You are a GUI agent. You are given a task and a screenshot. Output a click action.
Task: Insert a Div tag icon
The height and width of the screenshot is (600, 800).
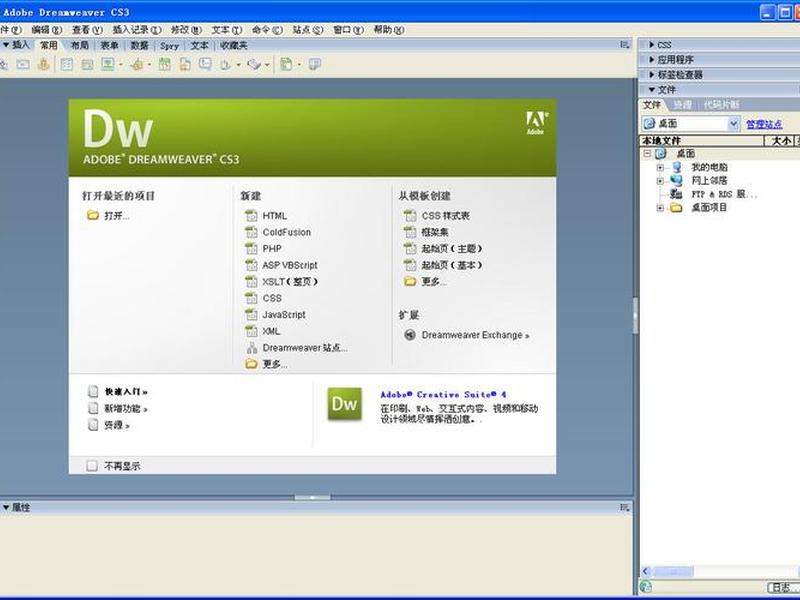tap(87, 64)
